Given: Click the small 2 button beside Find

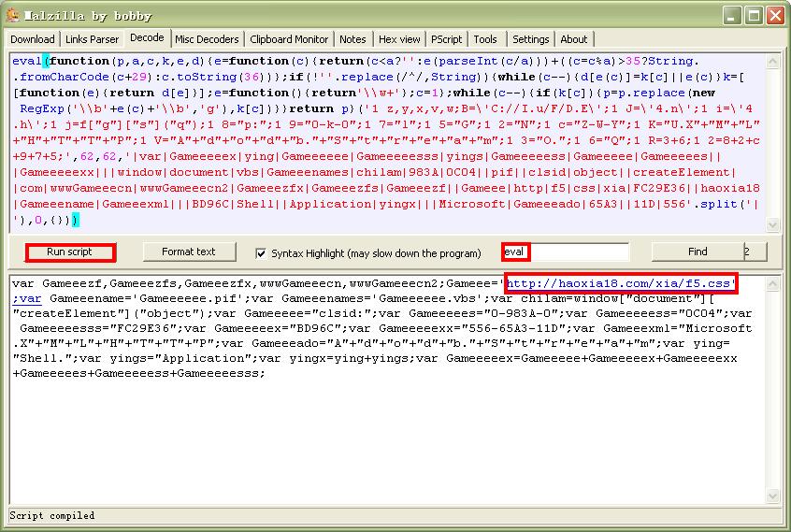Looking at the screenshot, I should pos(755,252).
